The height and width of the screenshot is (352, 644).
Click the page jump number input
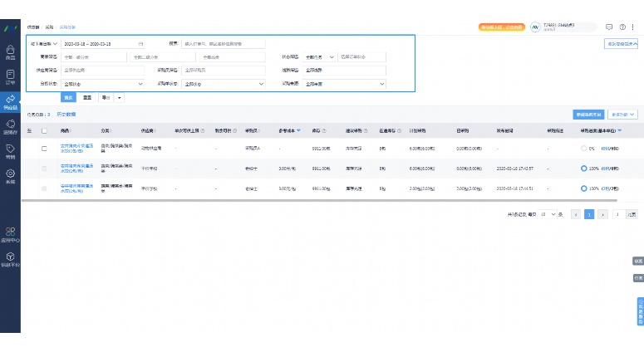(x=617, y=214)
